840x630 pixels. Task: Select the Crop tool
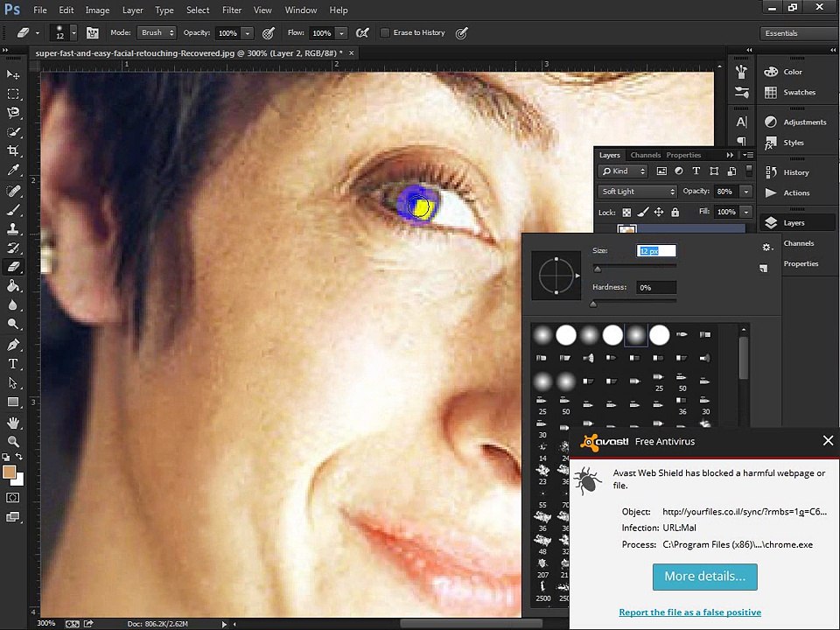pyautogui.click(x=13, y=151)
